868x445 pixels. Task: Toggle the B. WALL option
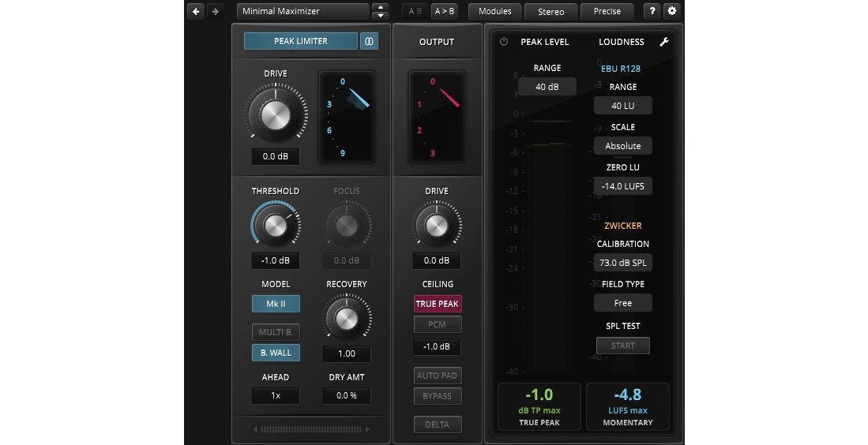point(276,353)
